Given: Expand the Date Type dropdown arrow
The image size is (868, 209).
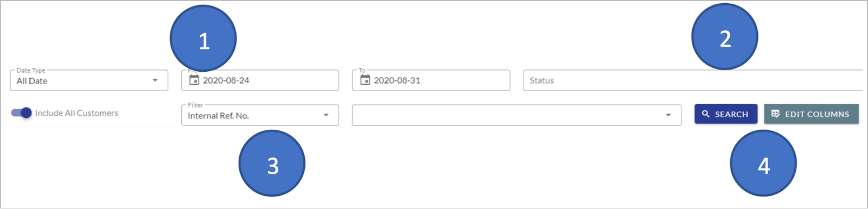Looking at the screenshot, I should [x=155, y=80].
